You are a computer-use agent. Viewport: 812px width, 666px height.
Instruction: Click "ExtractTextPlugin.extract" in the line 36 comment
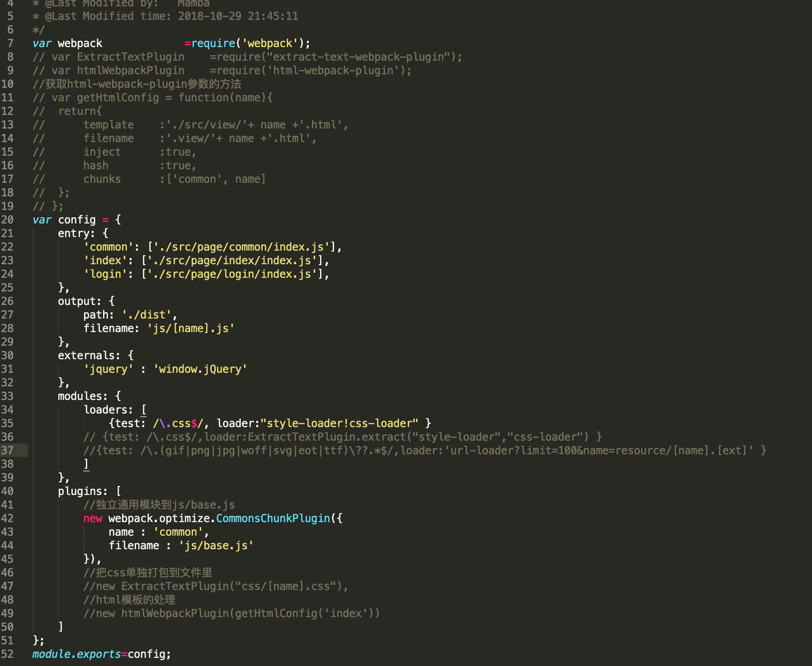click(x=327, y=437)
